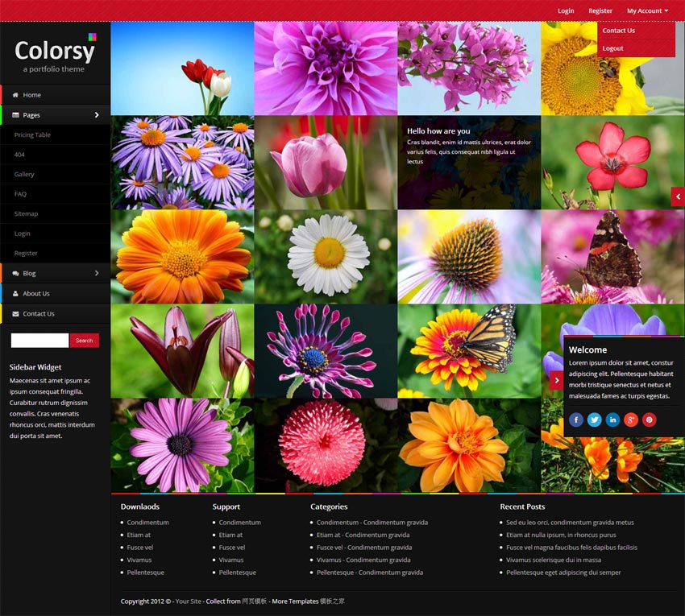Click the Home house icon in sidebar
The width and height of the screenshot is (685, 616).
tap(16, 95)
